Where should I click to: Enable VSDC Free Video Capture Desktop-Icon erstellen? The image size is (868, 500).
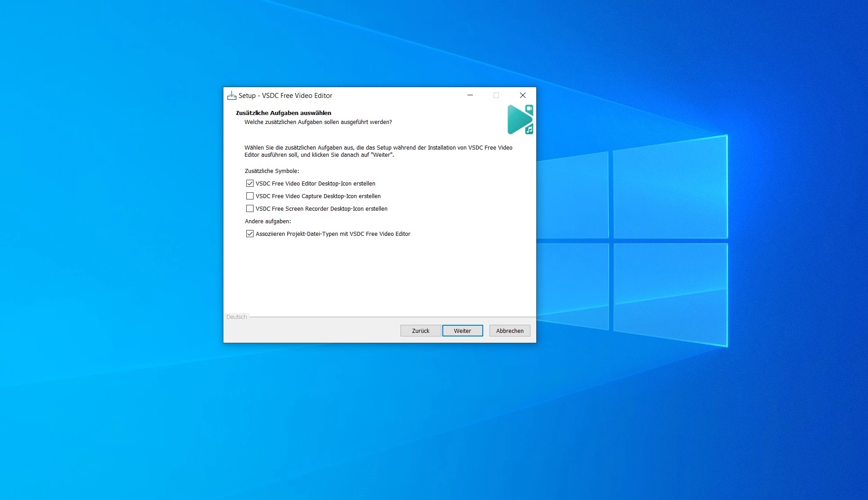tap(250, 196)
